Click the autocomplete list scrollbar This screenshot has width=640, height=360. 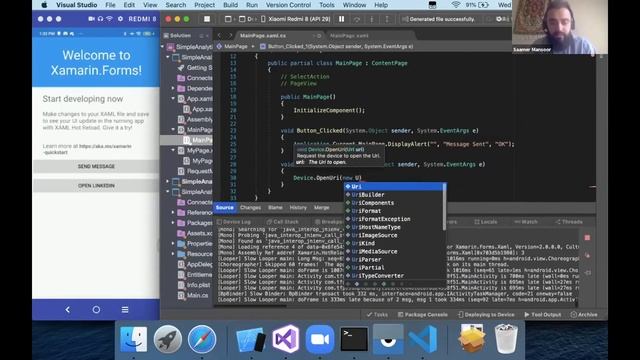(444, 207)
